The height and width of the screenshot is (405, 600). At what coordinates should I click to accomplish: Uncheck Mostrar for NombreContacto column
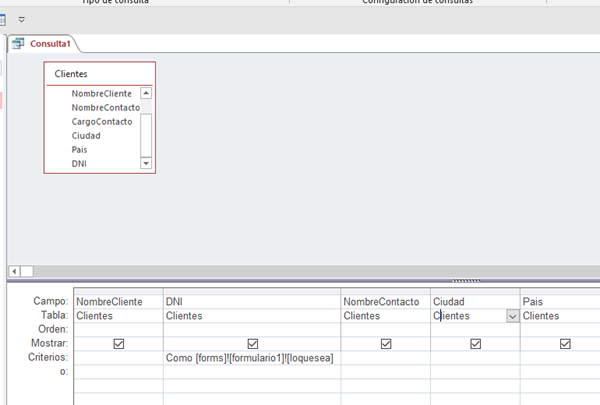point(386,344)
